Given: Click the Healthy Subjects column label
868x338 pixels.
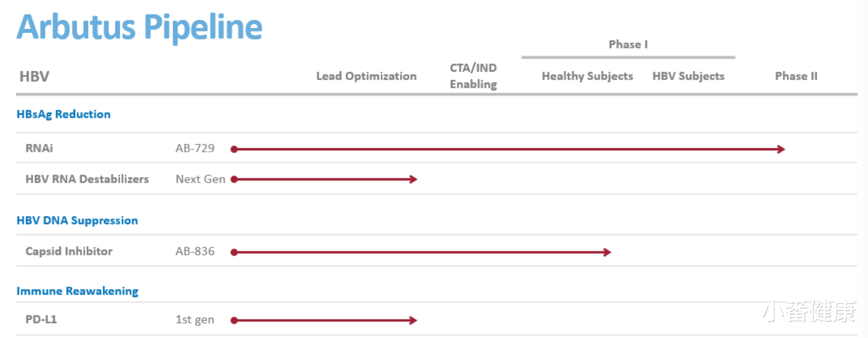Looking at the screenshot, I should pyautogui.click(x=587, y=76).
